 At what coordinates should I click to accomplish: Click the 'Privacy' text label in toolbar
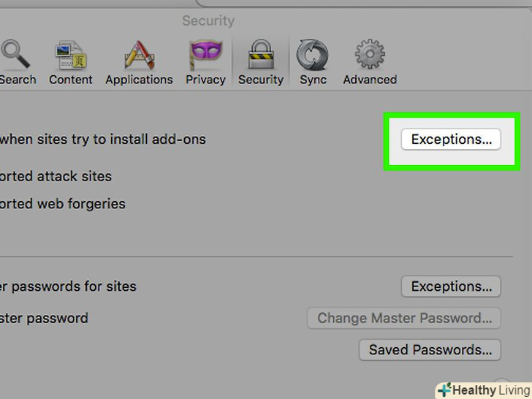(x=205, y=80)
